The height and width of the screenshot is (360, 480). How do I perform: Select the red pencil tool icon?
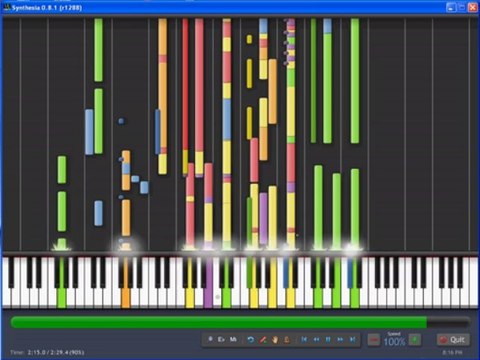tap(263, 340)
